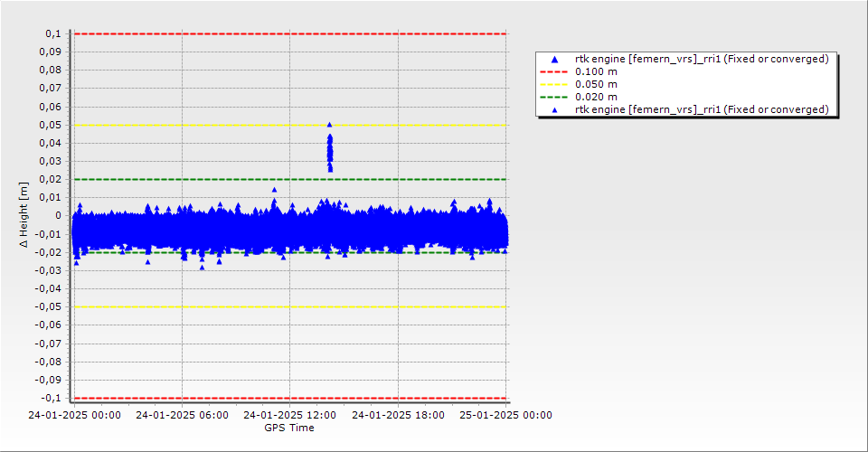The image size is (868, 452).
Task: Click the large blue triangle legend marker
Action: [554, 60]
